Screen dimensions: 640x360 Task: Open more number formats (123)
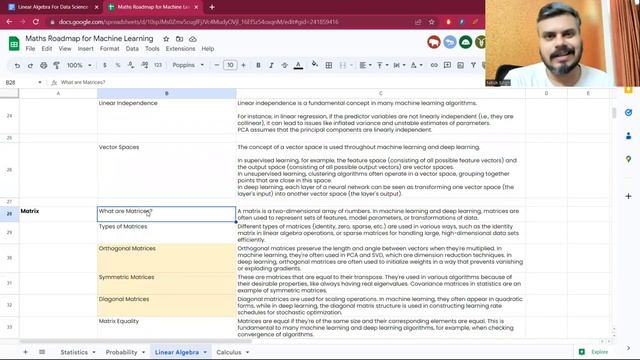158,65
